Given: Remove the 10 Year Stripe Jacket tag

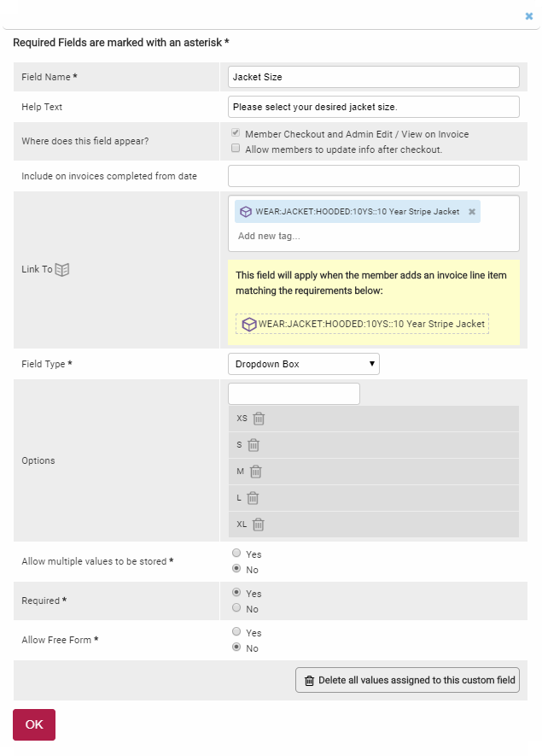Looking at the screenshot, I should coord(472,212).
